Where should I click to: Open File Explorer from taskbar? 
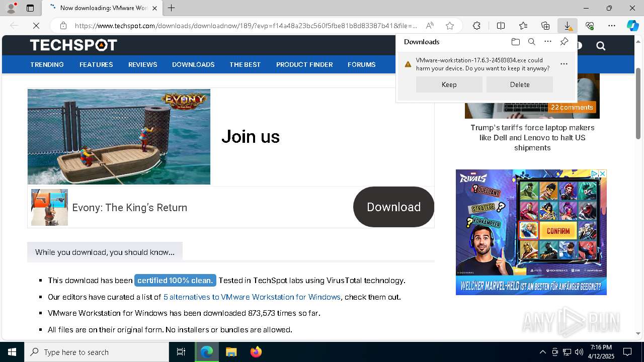(231, 352)
